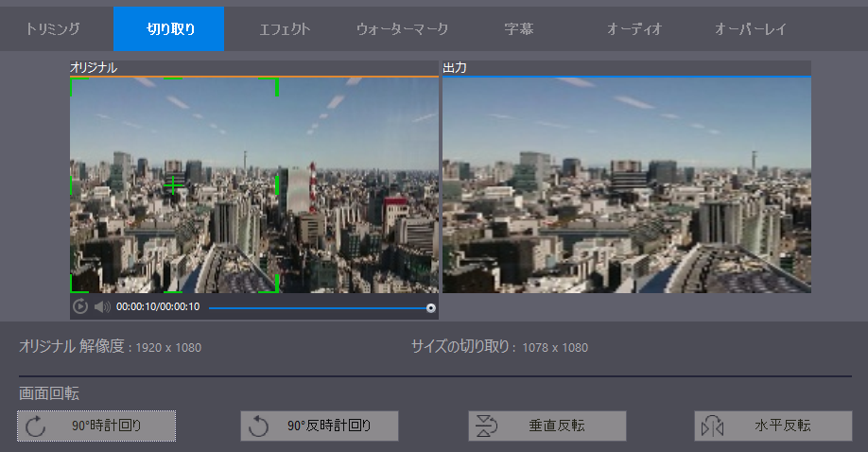Screen dimensions: 868x452
Task: Rotate video with 90°反時計回り button
Action: coord(320,426)
